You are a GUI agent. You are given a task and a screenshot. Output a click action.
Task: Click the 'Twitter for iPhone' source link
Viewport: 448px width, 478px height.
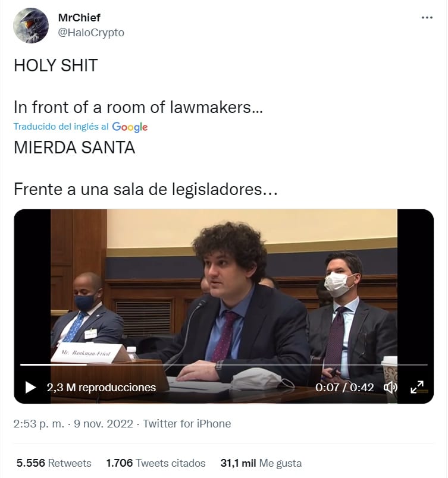[x=187, y=424]
